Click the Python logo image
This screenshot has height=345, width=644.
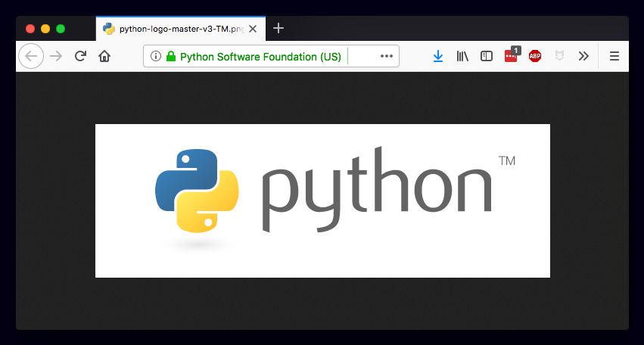[322, 200]
